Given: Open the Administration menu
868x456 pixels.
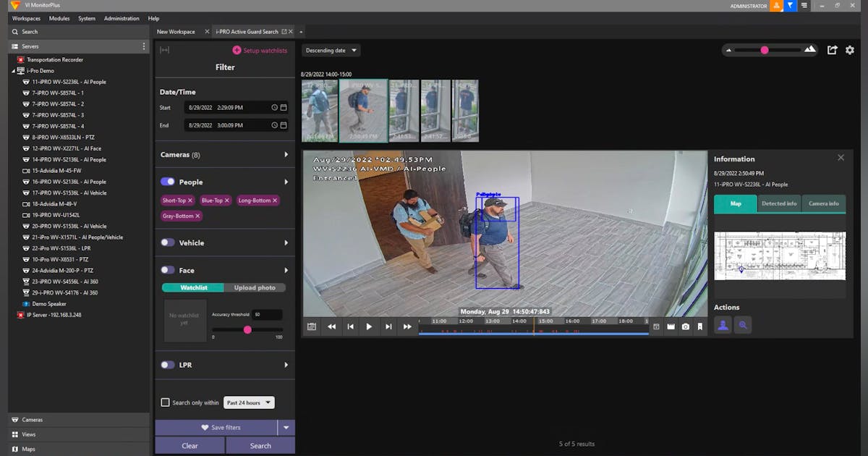Looking at the screenshot, I should pos(121,18).
